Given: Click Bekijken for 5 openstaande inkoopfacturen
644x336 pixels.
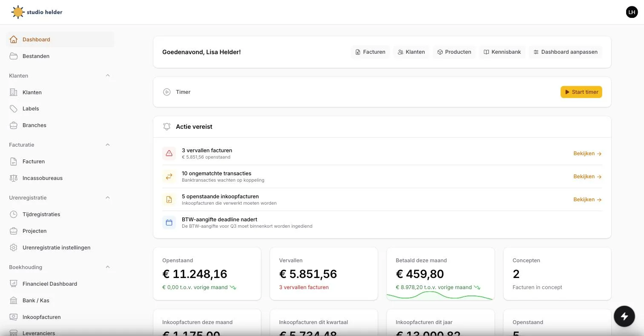Looking at the screenshot, I should [x=587, y=200].
